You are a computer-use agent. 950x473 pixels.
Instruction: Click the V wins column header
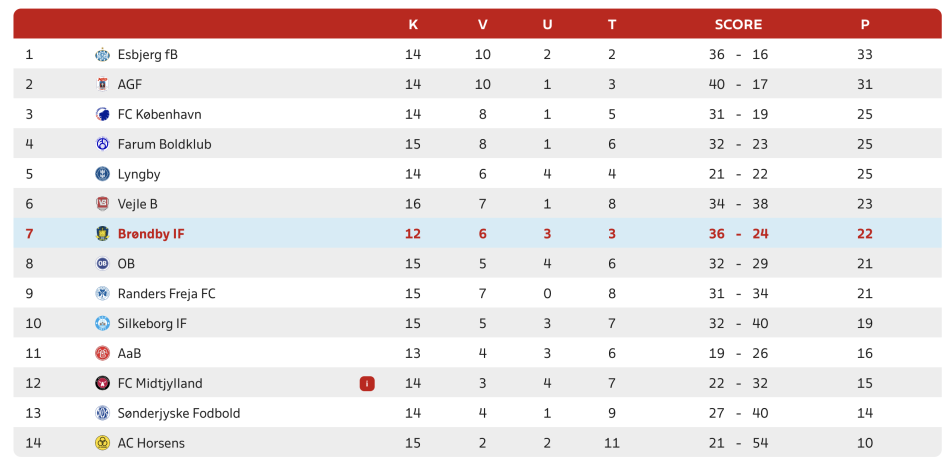483,25
